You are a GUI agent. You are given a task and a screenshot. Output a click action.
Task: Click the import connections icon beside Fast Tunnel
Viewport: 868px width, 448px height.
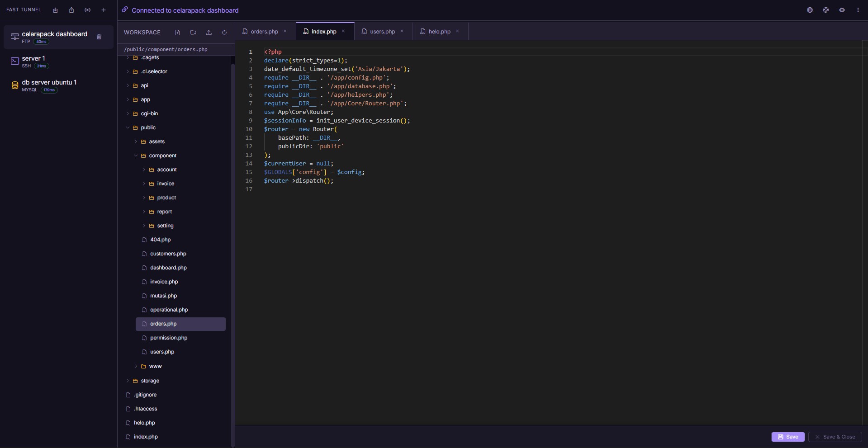click(x=55, y=10)
